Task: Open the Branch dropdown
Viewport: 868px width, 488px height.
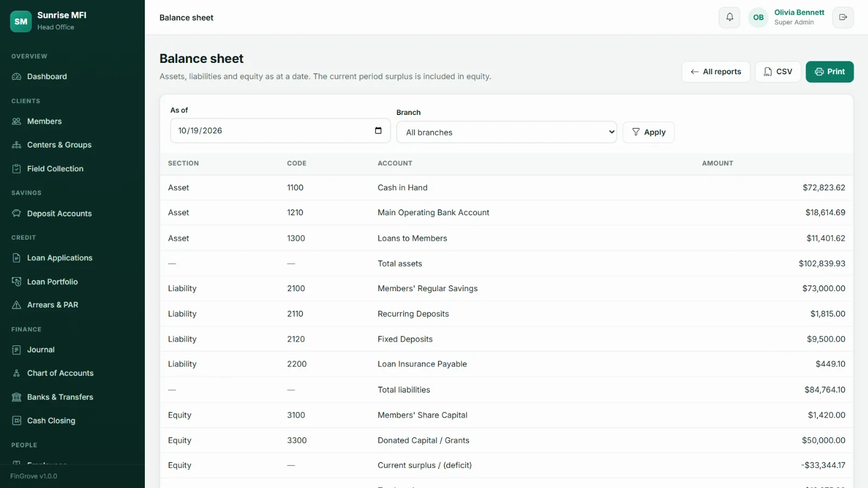Action: 507,132
